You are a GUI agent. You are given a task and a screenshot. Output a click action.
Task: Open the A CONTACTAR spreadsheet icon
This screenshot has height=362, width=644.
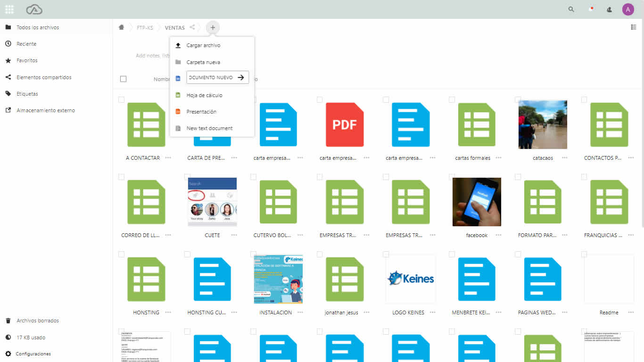coord(146,124)
